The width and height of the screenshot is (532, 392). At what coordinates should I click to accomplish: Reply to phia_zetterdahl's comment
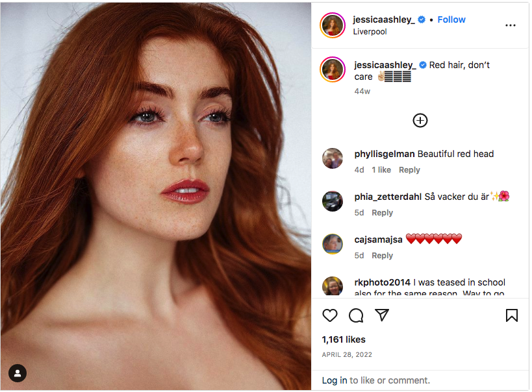tap(382, 213)
